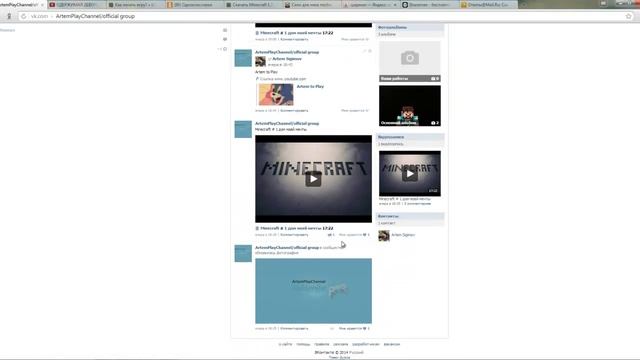
Task: Open the 'Artem to Play' link title
Action: [310, 87]
